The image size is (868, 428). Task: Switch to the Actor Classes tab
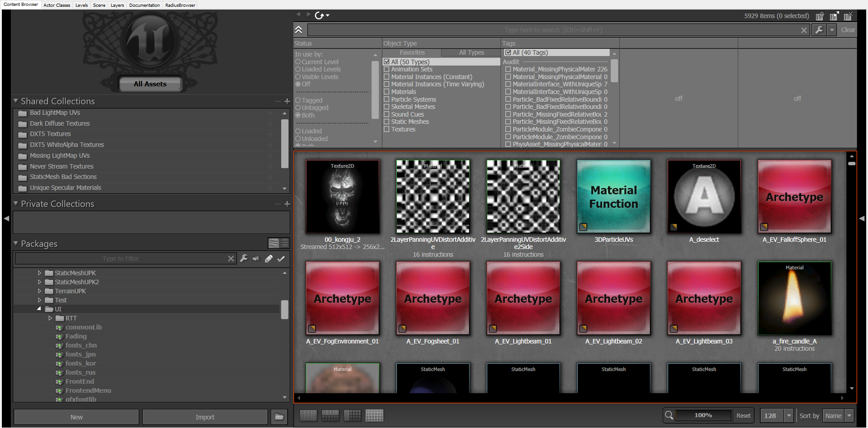click(57, 5)
